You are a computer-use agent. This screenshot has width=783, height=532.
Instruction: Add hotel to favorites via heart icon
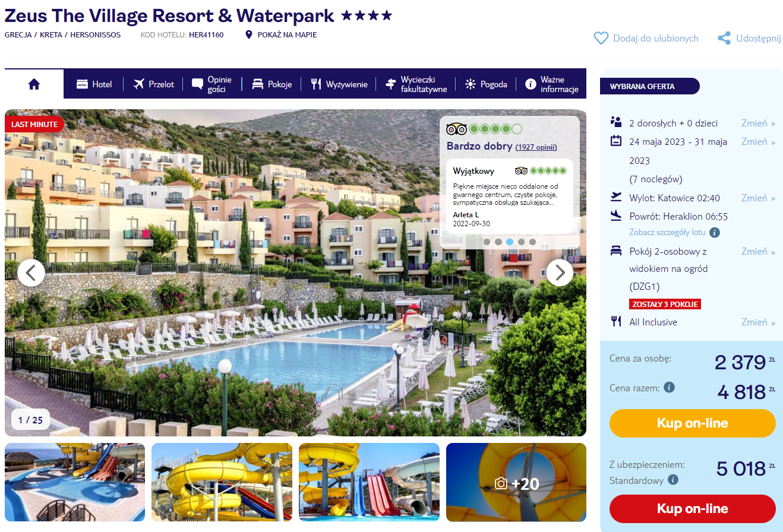601,38
